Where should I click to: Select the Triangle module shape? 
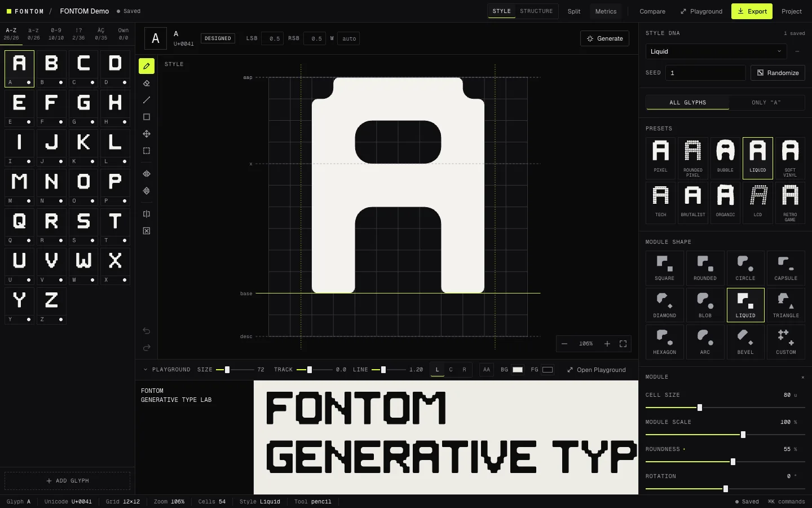tap(786, 305)
